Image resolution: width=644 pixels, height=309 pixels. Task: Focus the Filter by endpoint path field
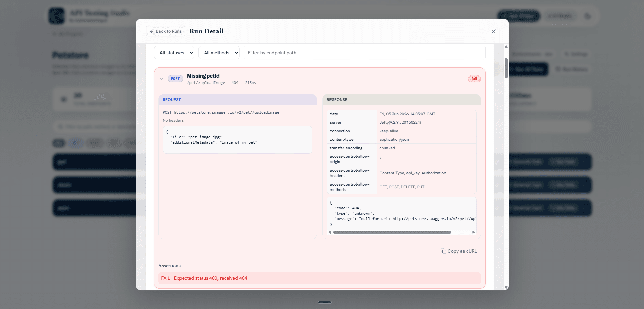(364, 53)
